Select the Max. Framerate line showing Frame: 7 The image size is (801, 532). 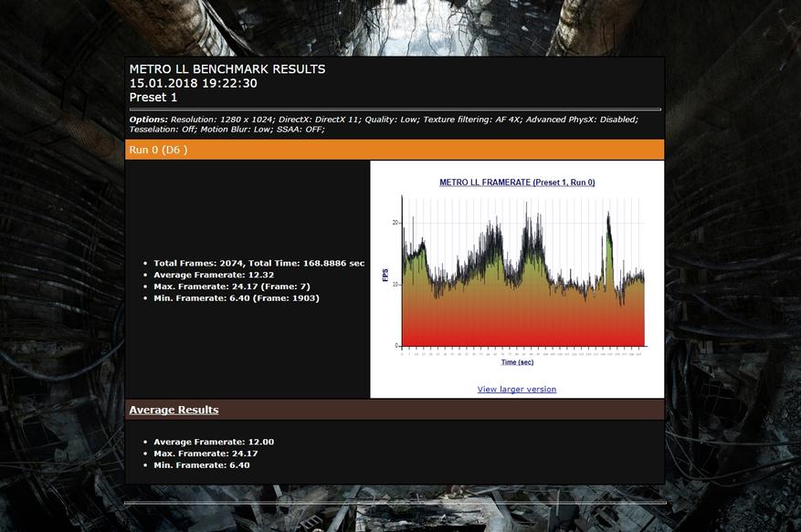click(231, 287)
